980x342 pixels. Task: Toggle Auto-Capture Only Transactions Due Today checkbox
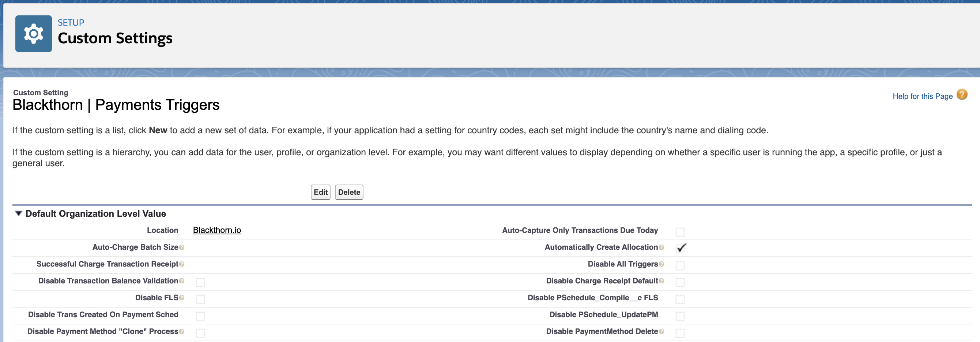pyautogui.click(x=680, y=232)
